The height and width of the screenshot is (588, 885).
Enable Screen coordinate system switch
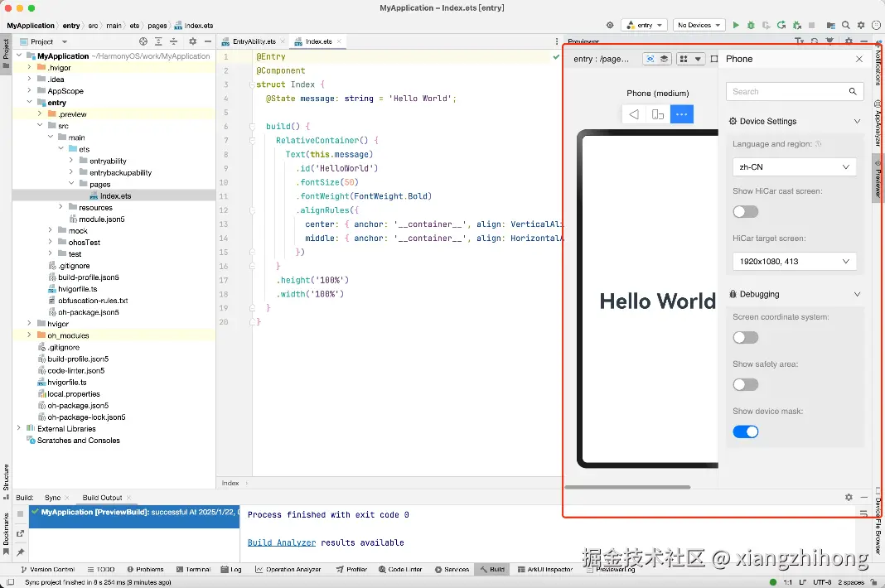point(745,337)
